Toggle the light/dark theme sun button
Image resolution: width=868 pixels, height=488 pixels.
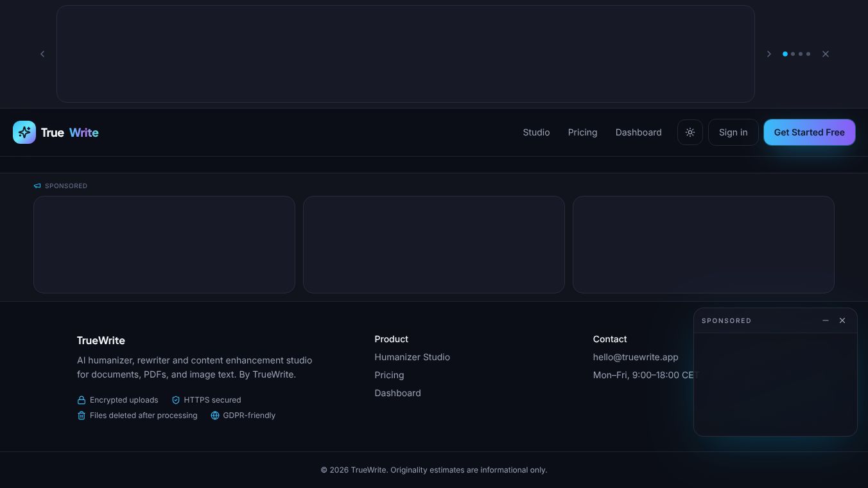pyautogui.click(x=690, y=132)
